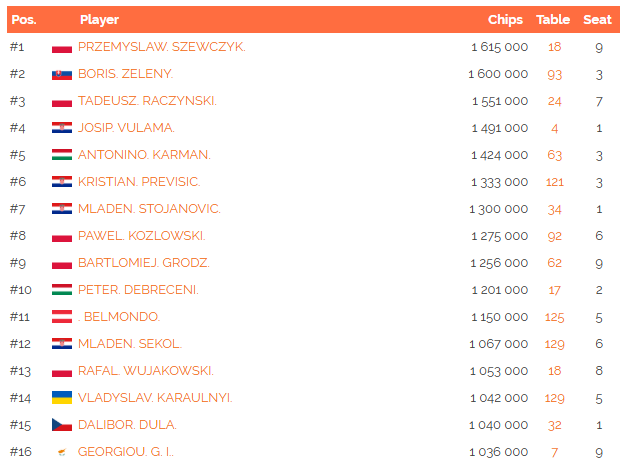Click the Seat column header
Viewport: 628px width, 469px height.
[597, 19]
